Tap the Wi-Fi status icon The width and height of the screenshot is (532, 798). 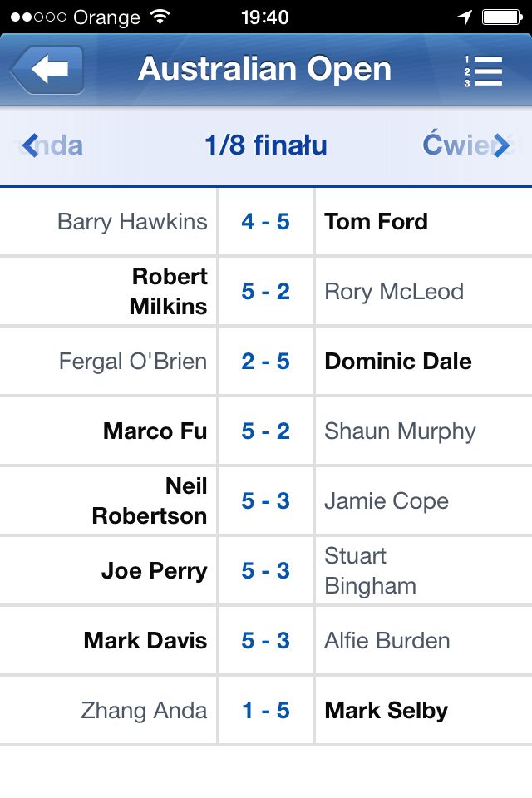pyautogui.click(x=160, y=17)
